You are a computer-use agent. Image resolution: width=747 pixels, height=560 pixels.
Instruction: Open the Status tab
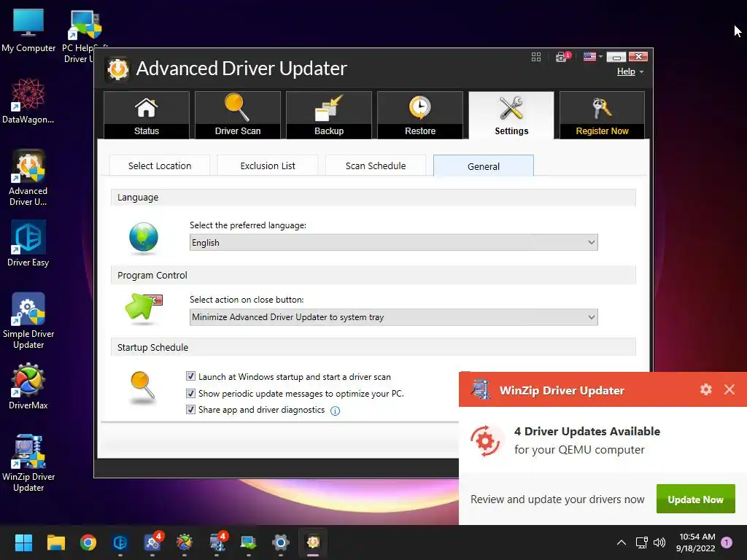[x=146, y=115]
